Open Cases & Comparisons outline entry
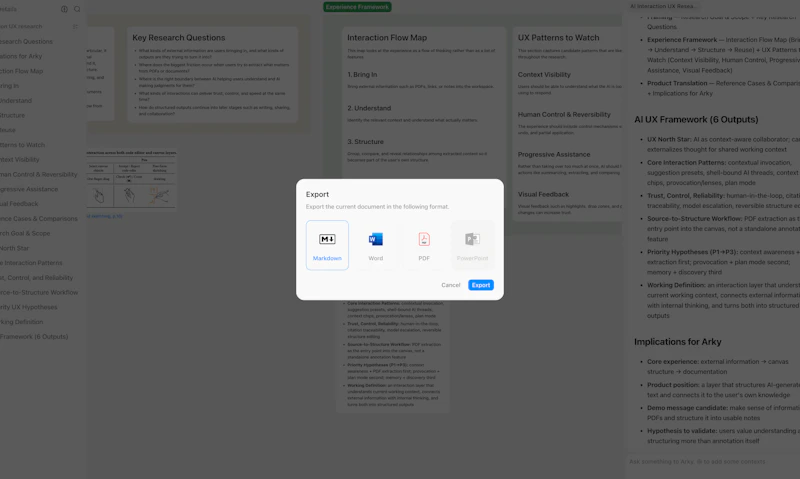Viewport: 800px width, 479px height. pos(39,219)
